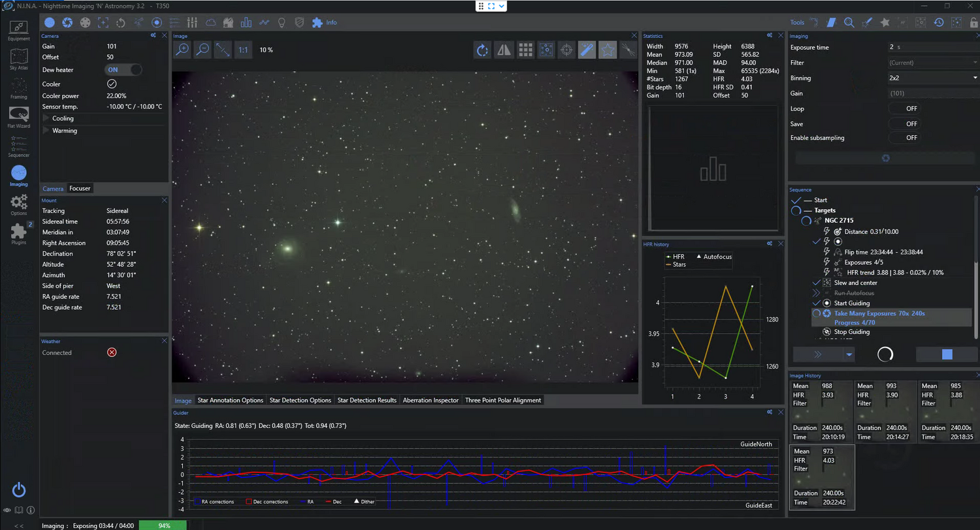The height and width of the screenshot is (530, 980).
Task: Select the image history thumbnail with HFR 3.93
Action: pyautogui.click(x=820, y=412)
